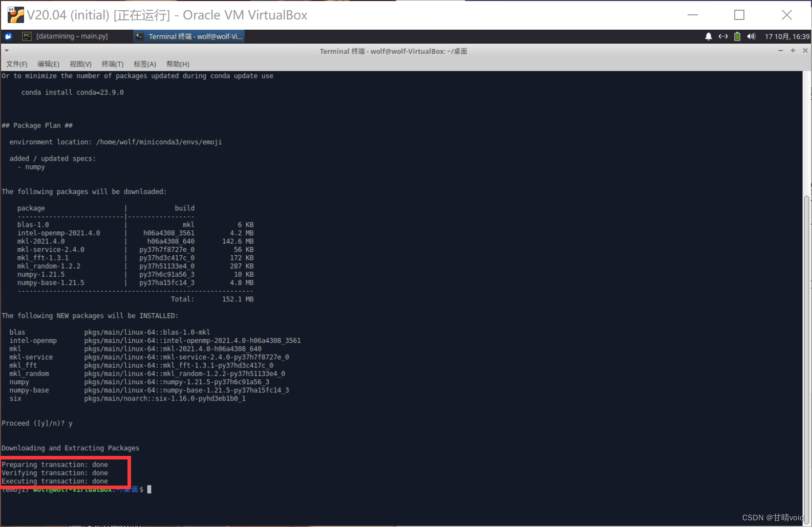
Task: Expand the terminal window menu arrow
Action: pos(7,51)
